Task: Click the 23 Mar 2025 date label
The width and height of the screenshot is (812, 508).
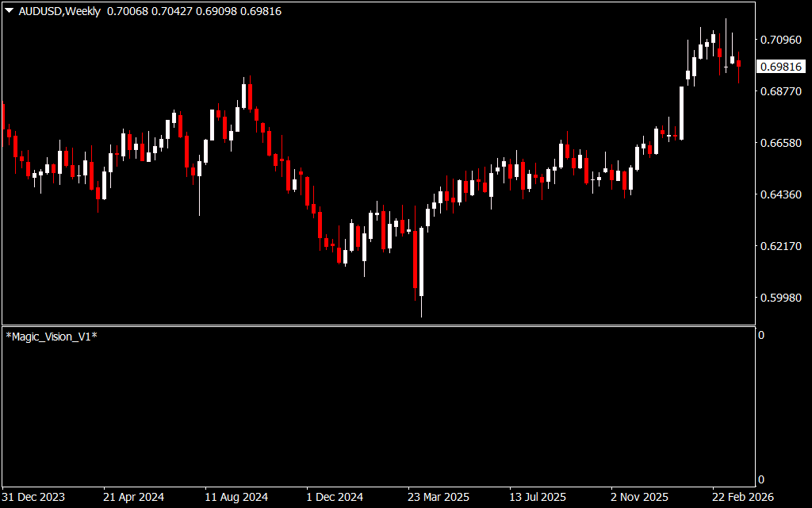Action: 439,497
